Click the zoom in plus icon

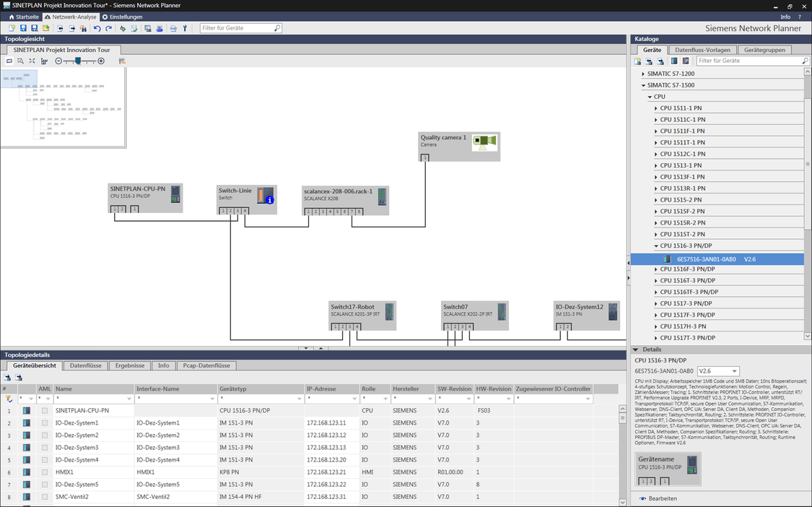(101, 61)
